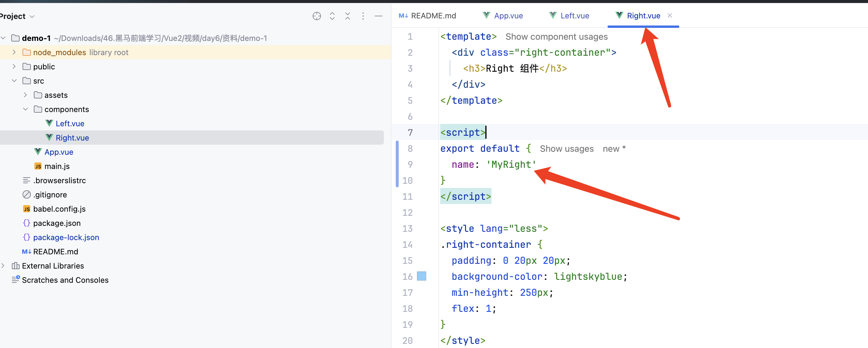Image resolution: width=868 pixels, height=348 pixels.
Task: Close the Right.vue editor tab
Action: 670,15
